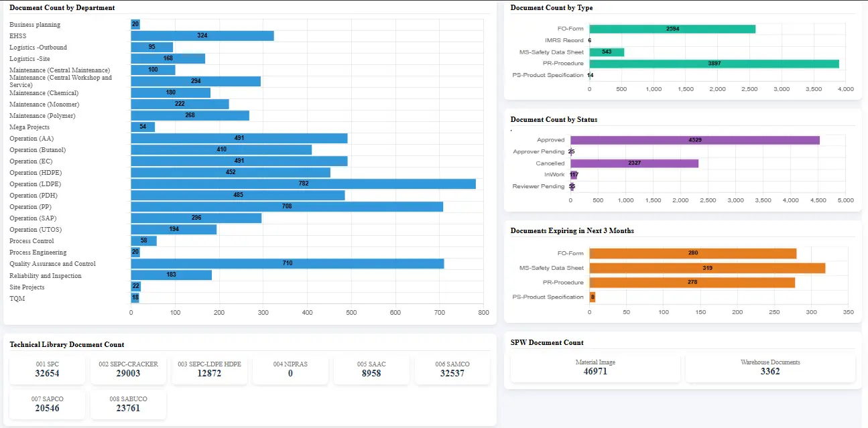This screenshot has width=868, height=428.
Task: Select the orange MS-Safety Data Sheet expiring bar
Action: tap(707, 268)
